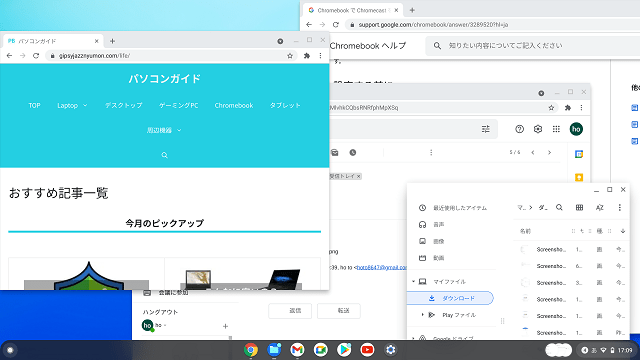The height and width of the screenshot is (360, 640).
Task: Search icon in Files app toolbar
Action: point(559,207)
